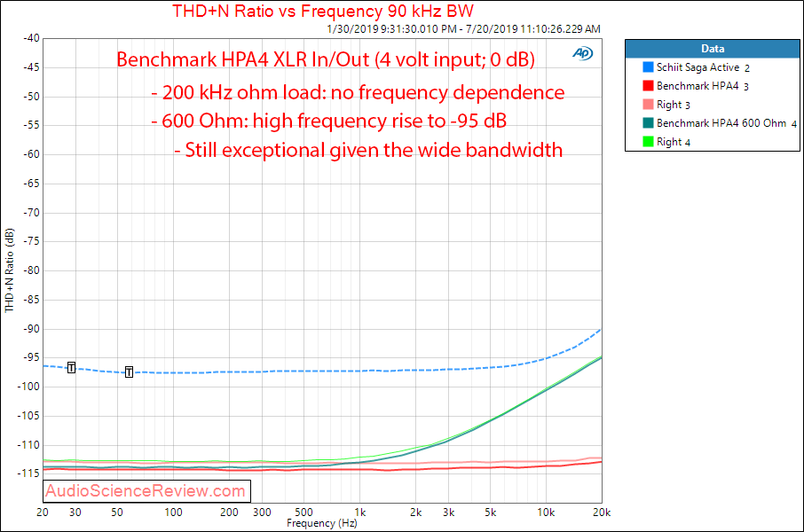The height and width of the screenshot is (532, 804).
Task: Click the '200 kHz ohm load' annotation line
Action: (358, 93)
